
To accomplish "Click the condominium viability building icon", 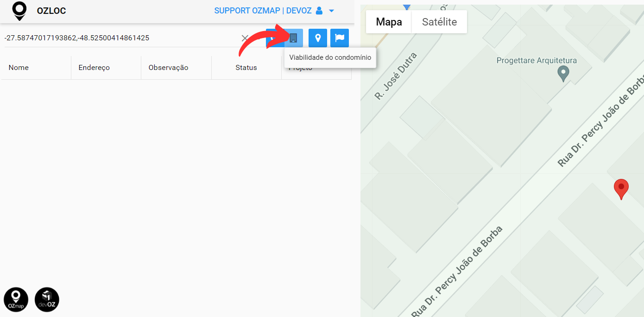I will pyautogui.click(x=293, y=38).
